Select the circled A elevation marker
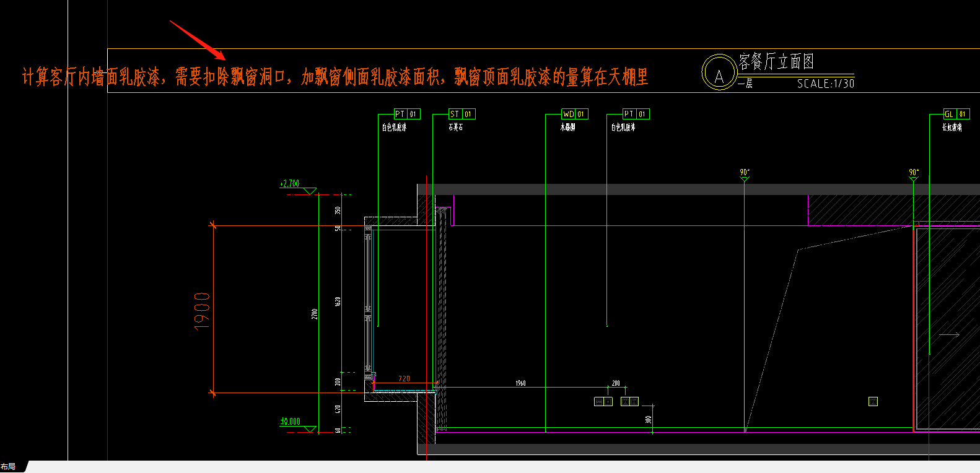 (x=719, y=72)
